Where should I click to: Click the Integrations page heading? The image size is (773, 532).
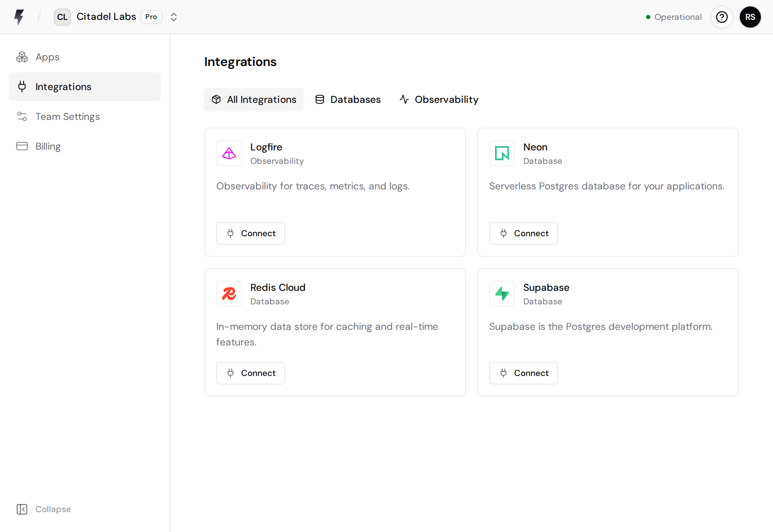coord(240,62)
